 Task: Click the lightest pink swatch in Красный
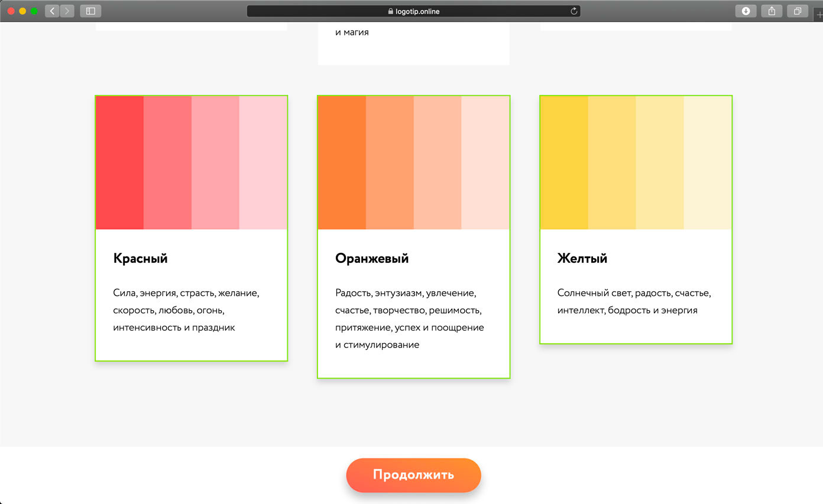coord(263,162)
